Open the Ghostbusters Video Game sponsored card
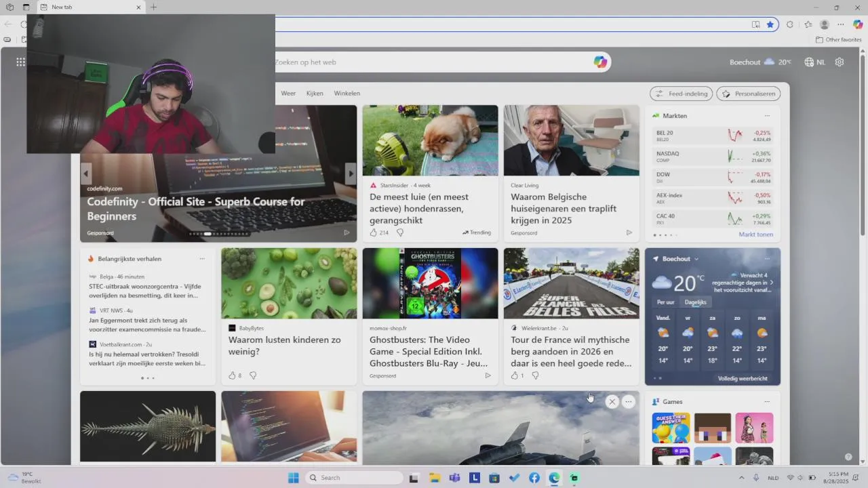The height and width of the screenshot is (488, 868). point(430,317)
